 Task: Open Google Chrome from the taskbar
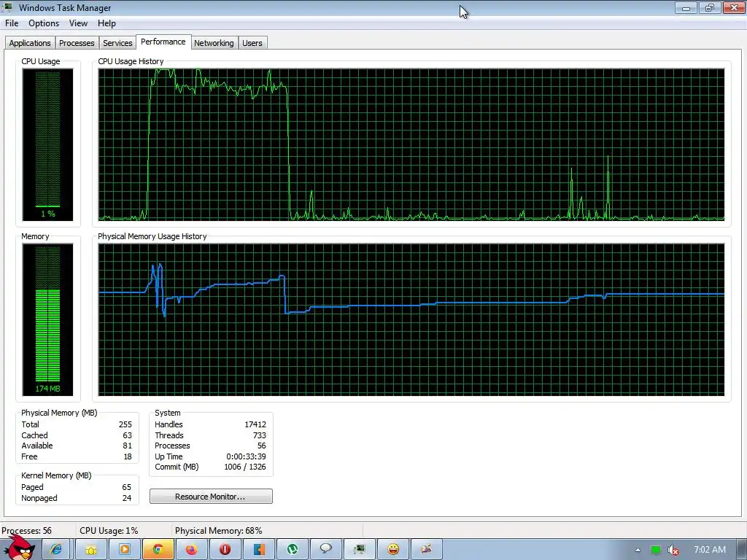click(158, 550)
